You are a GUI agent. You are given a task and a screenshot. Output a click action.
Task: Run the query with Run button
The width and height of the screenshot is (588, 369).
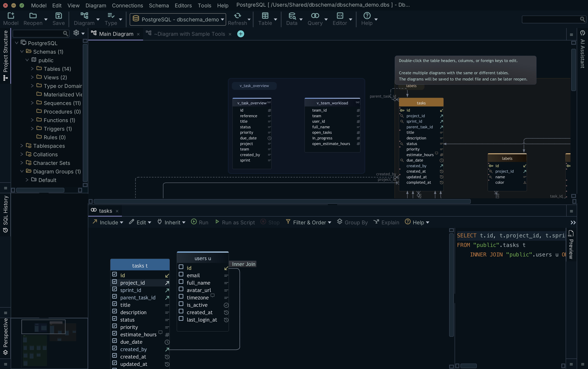click(200, 222)
